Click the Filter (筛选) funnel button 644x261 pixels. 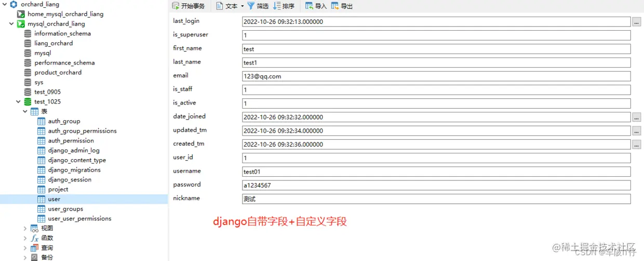258,6
